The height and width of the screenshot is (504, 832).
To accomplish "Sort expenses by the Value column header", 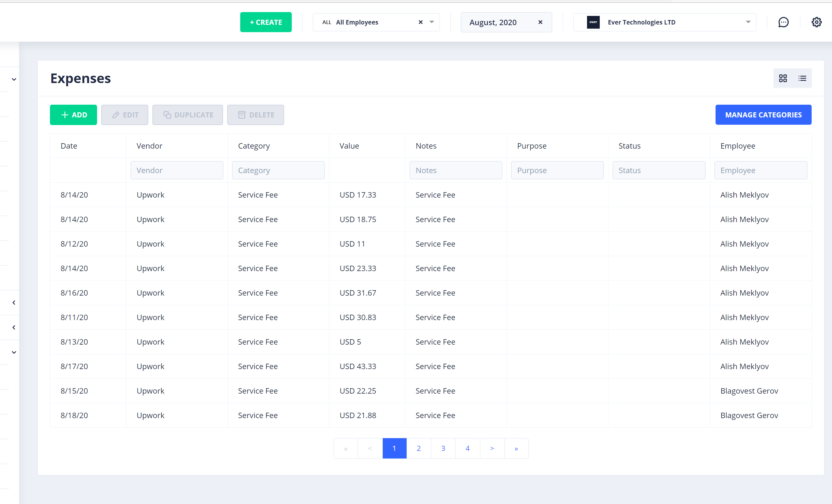I will tap(349, 145).
